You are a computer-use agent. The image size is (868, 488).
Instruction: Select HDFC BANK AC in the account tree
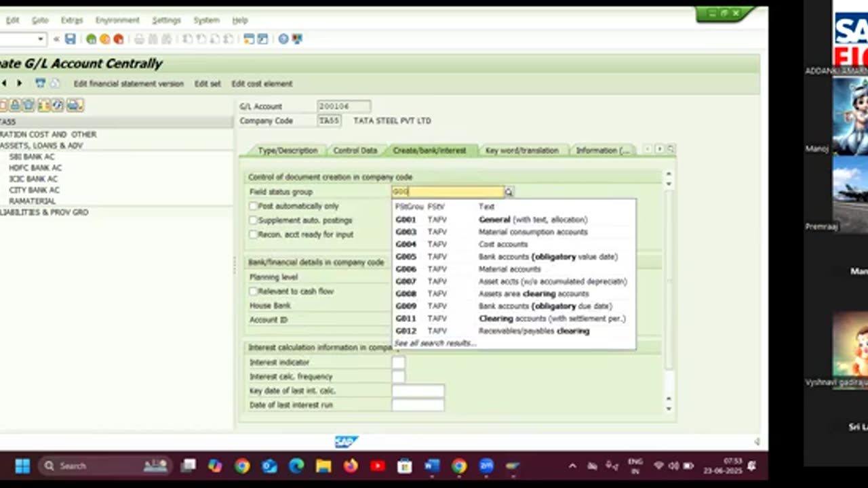(x=35, y=167)
